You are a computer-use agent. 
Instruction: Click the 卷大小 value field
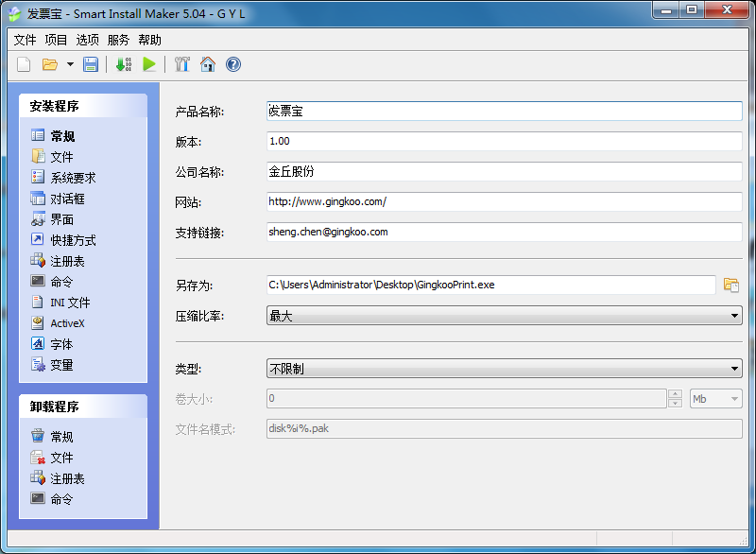[x=467, y=399]
